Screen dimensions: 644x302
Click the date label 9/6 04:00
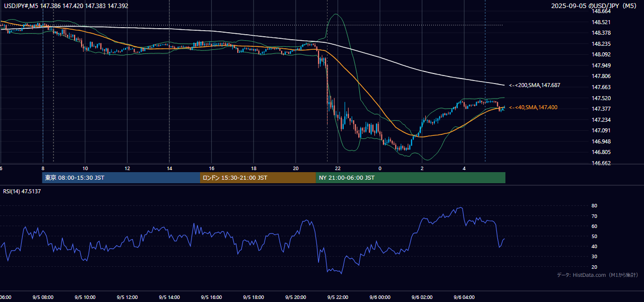pos(464,297)
